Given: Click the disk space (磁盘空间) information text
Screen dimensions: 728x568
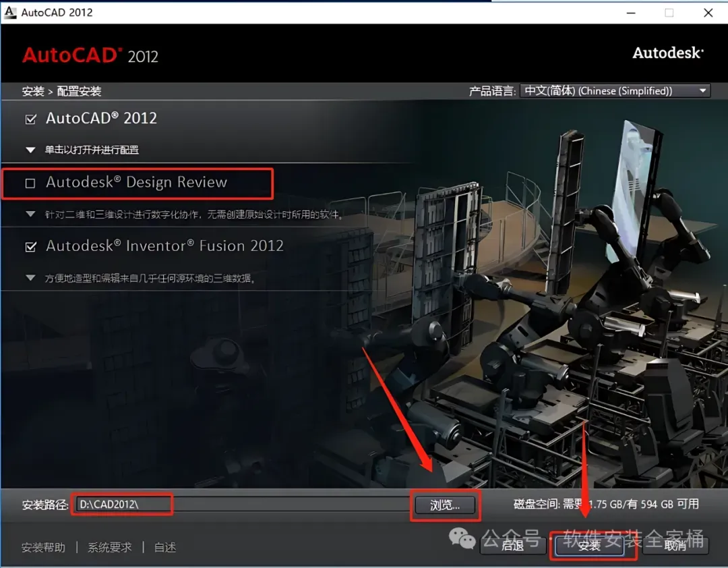Looking at the screenshot, I should [x=606, y=504].
